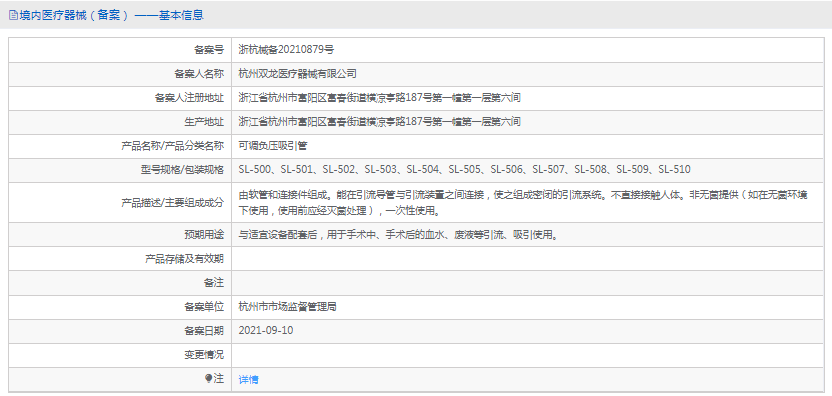Viewport: 832px width, 396px height.
Task: Click the 预期用途 label
Action: (x=204, y=235)
